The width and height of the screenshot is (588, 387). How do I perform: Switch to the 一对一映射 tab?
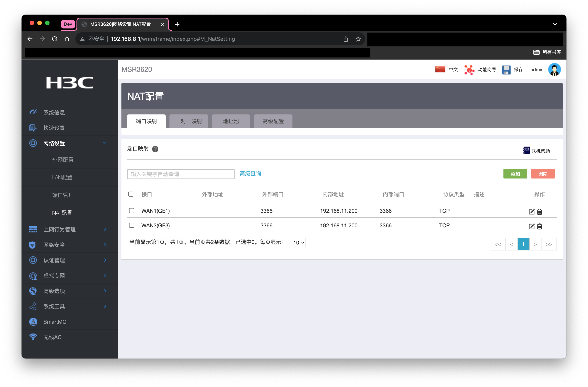coord(189,121)
